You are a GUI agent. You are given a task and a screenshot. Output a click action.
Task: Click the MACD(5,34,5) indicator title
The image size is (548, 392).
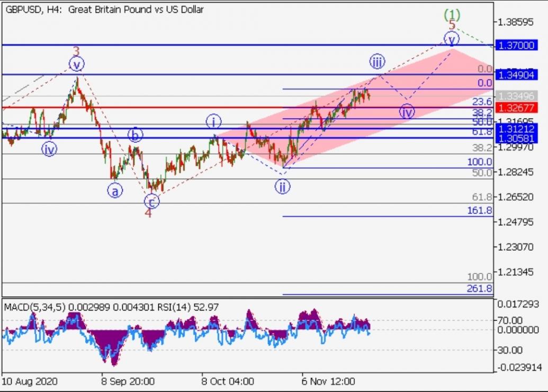click(34, 307)
